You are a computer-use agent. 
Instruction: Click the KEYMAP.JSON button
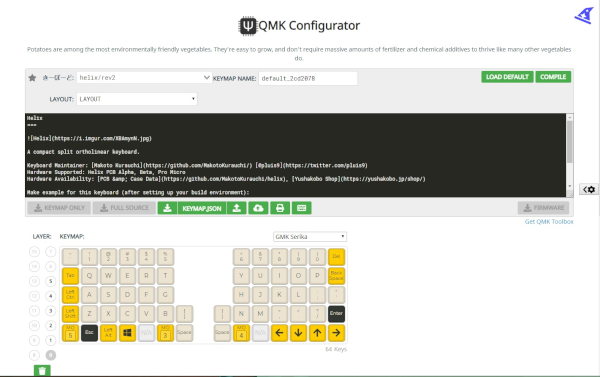(x=202, y=208)
